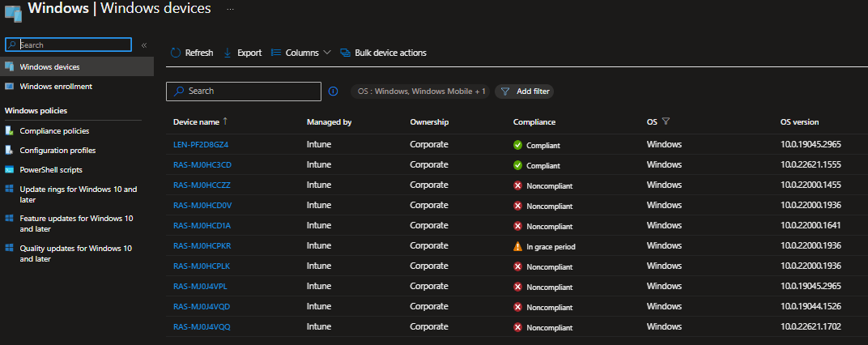Image resolution: width=868 pixels, height=345 pixels.
Task: Click the red Noncompliant icon for RAS-MJ0J4VPL
Action: pyautogui.click(x=517, y=287)
